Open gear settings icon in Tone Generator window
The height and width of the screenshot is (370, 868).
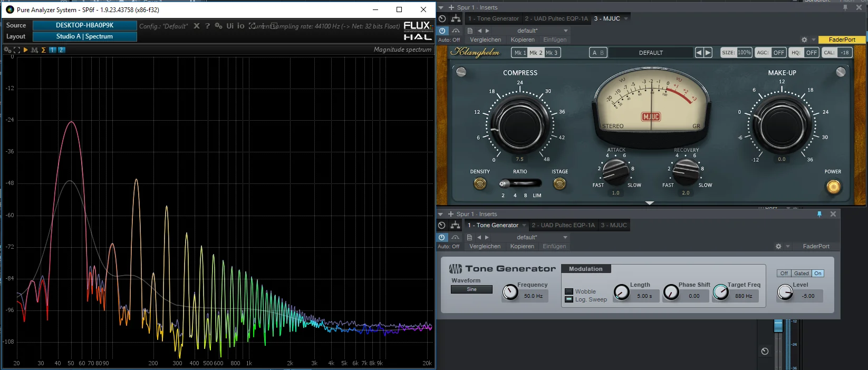[x=778, y=247]
